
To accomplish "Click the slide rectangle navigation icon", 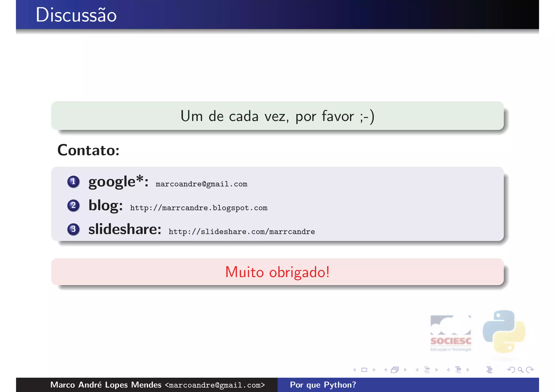I will [x=364, y=370].
